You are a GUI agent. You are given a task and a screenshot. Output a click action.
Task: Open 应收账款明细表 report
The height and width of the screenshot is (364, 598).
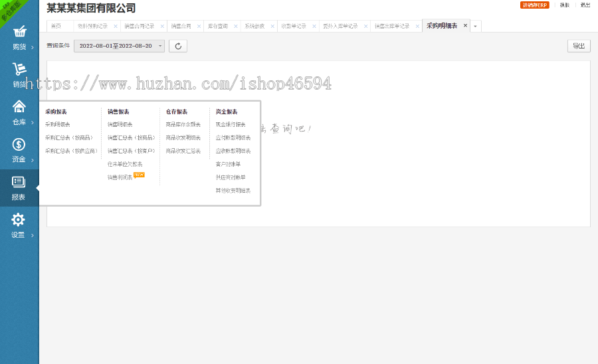coord(233,151)
